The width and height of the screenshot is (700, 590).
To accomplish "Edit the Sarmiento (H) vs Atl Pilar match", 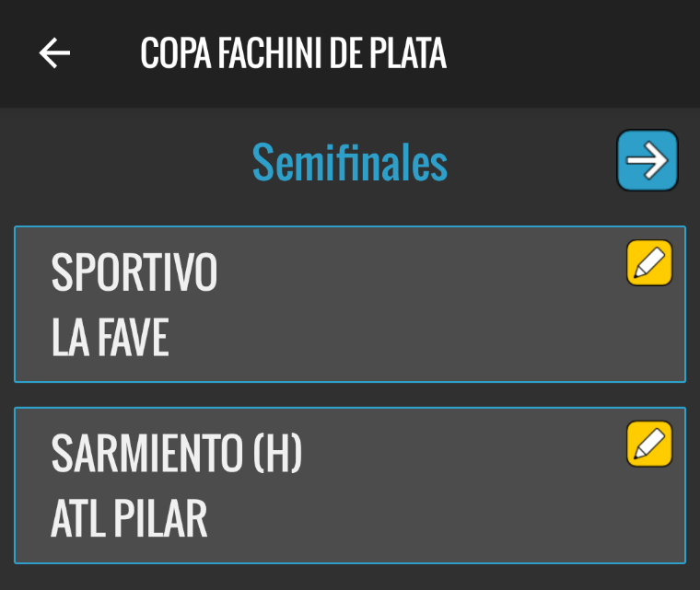I will [649, 445].
